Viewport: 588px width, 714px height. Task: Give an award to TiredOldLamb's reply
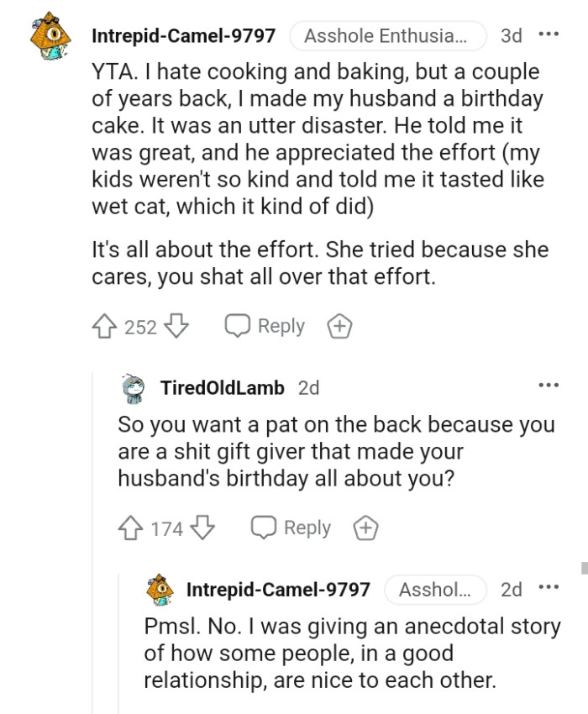click(365, 528)
